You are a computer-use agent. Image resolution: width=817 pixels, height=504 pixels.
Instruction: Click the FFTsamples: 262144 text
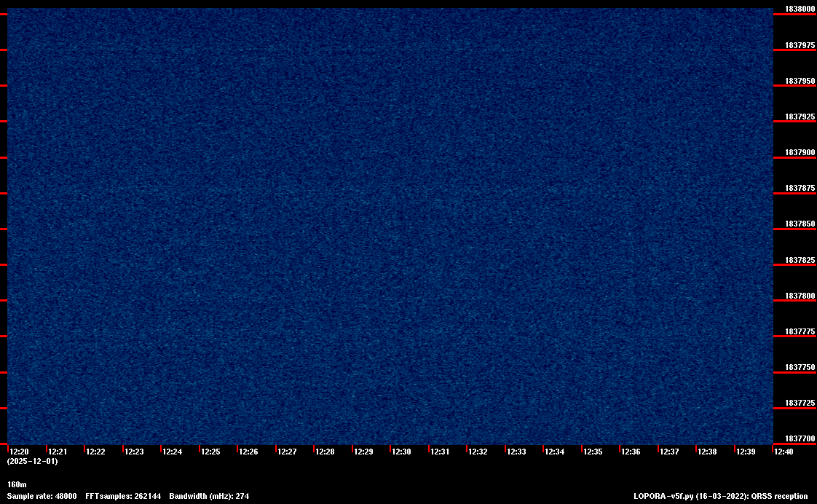coord(123,496)
